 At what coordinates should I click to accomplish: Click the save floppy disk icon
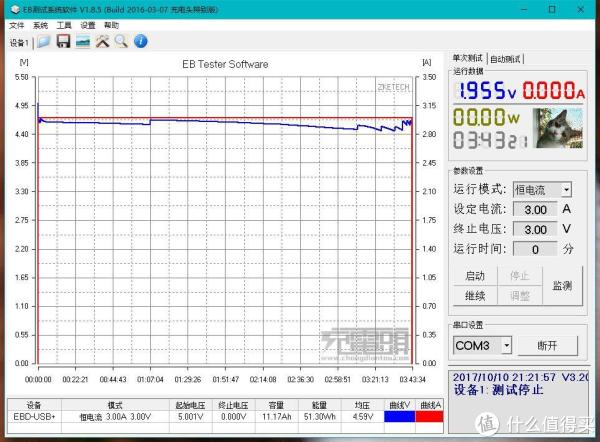coord(63,42)
